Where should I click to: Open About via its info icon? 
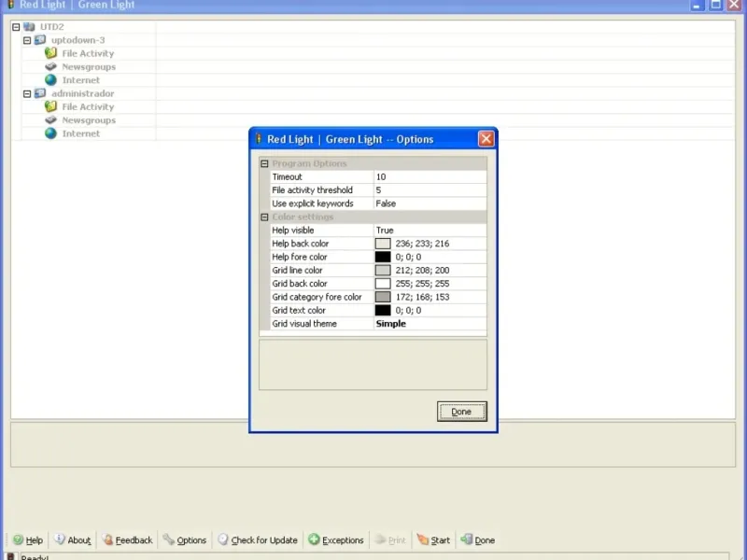coord(60,539)
